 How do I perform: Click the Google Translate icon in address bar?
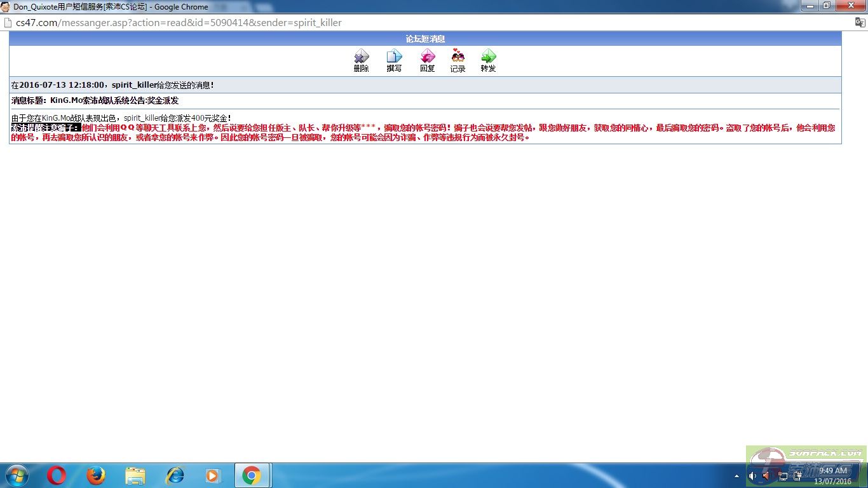[x=859, y=22]
